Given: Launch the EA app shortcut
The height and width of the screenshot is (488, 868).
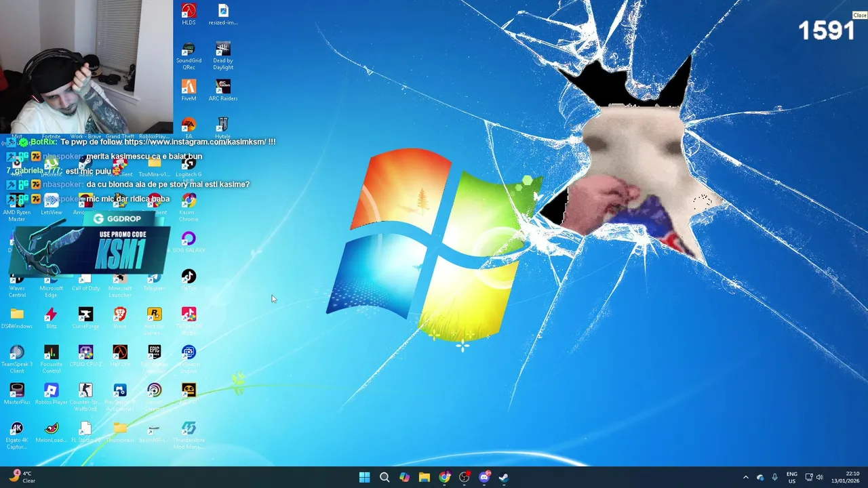Looking at the screenshot, I should (x=189, y=127).
